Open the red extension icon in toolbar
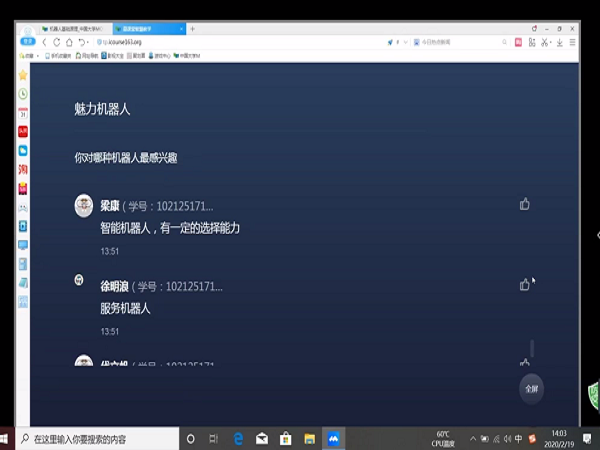The height and width of the screenshot is (450, 600). [518, 42]
